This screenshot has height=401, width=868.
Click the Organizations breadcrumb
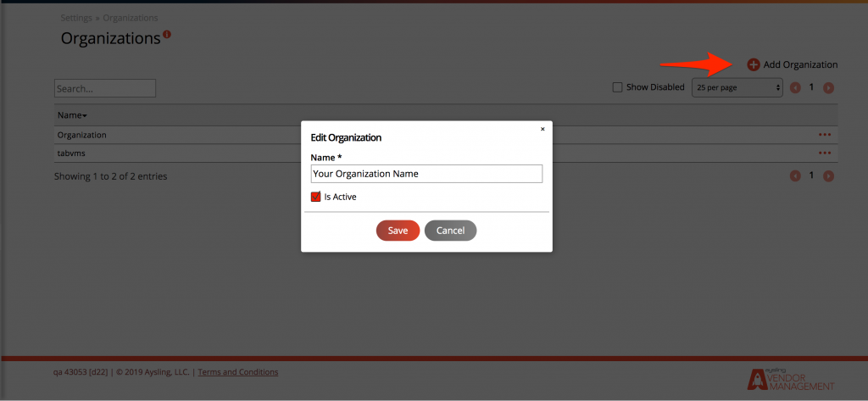pos(130,18)
